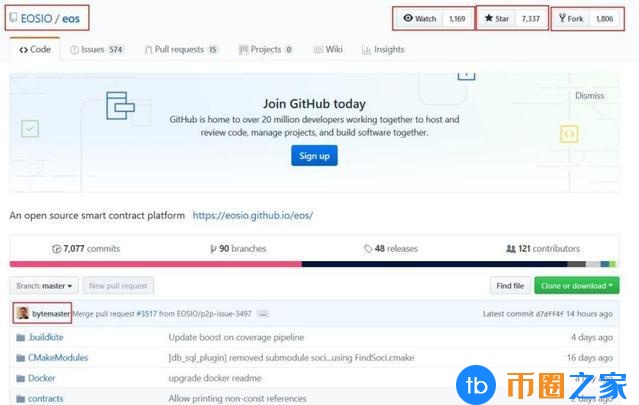The width and height of the screenshot is (639, 405).
Task: Click the Issues tab circle icon
Action: pyautogui.click(x=74, y=50)
